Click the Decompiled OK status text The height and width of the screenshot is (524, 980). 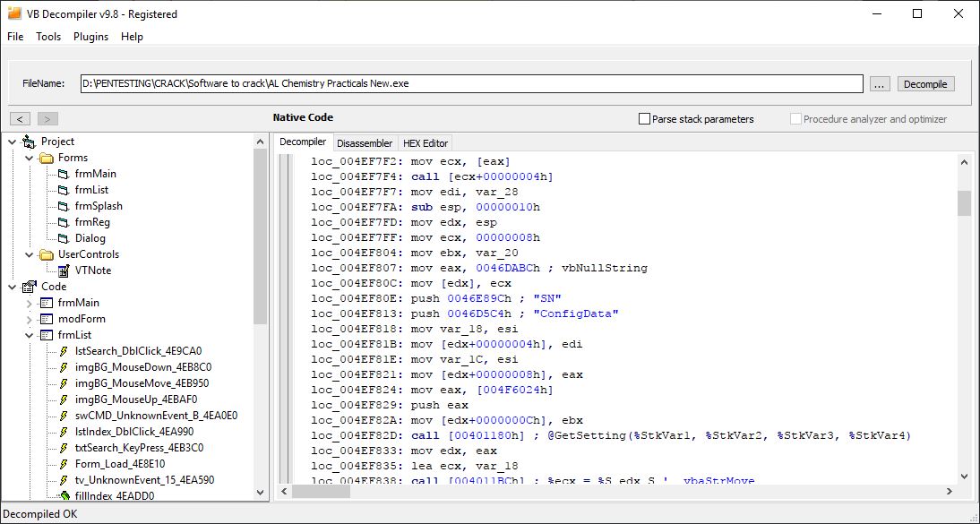40,514
